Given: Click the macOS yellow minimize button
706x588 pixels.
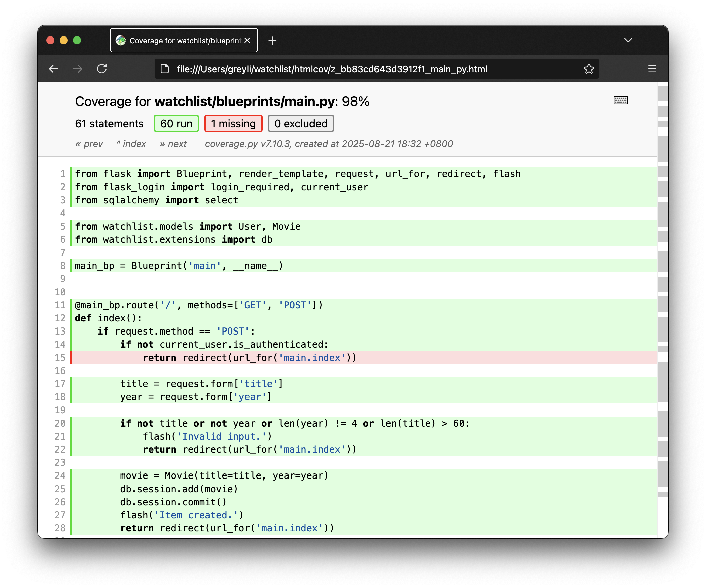Looking at the screenshot, I should [x=64, y=40].
